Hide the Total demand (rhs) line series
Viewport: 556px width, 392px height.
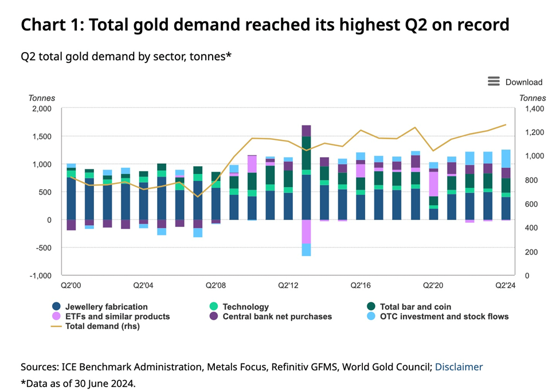point(102,326)
